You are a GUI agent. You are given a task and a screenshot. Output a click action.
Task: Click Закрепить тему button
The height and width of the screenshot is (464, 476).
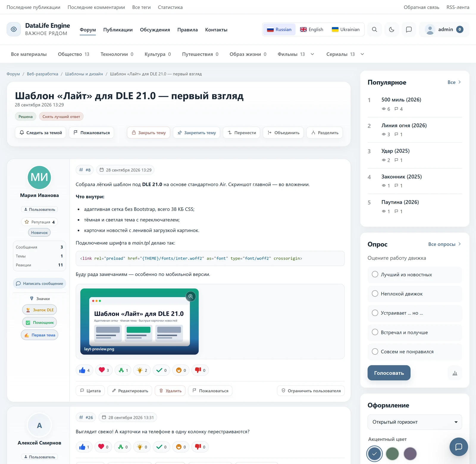196,133
